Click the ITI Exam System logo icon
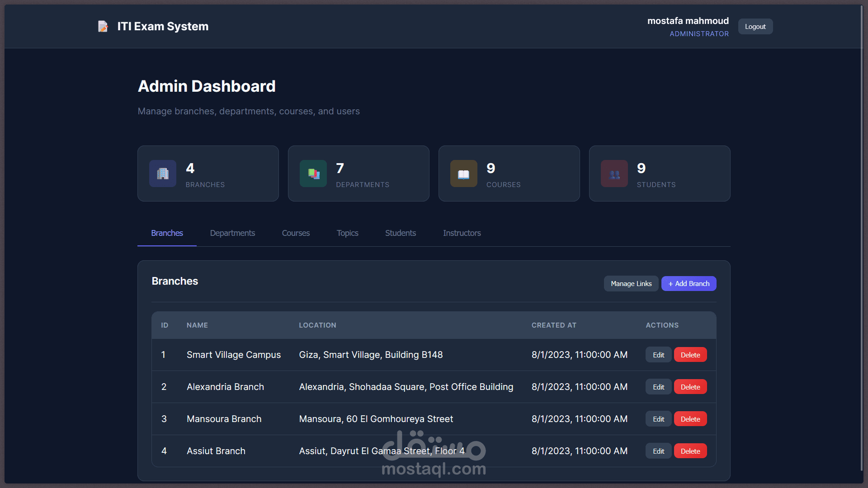Screen dimensions: 868x488 point(103,27)
